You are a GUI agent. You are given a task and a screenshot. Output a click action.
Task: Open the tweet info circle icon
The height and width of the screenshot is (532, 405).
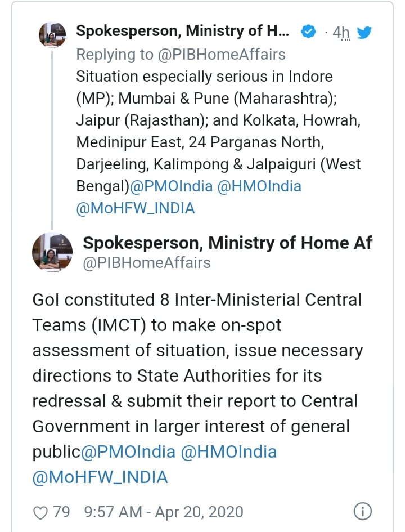[x=363, y=511]
